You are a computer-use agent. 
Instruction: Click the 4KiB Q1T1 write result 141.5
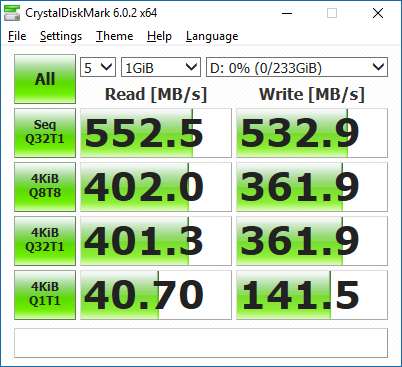click(x=312, y=295)
